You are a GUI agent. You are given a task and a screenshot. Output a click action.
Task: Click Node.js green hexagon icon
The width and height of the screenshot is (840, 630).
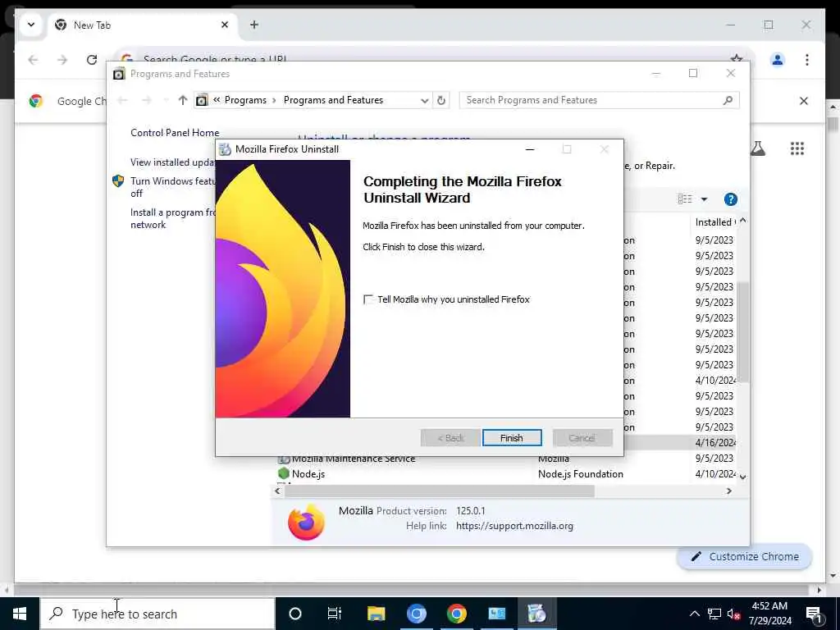pyautogui.click(x=284, y=473)
